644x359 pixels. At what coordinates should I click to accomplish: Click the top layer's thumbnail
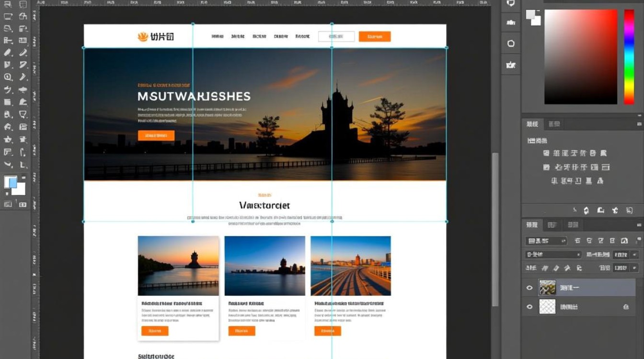(x=547, y=288)
